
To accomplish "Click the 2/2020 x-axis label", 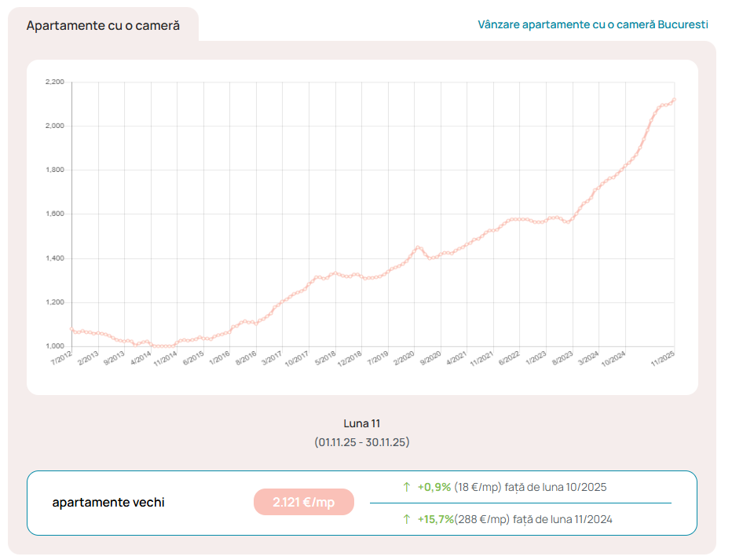I will [x=403, y=358].
